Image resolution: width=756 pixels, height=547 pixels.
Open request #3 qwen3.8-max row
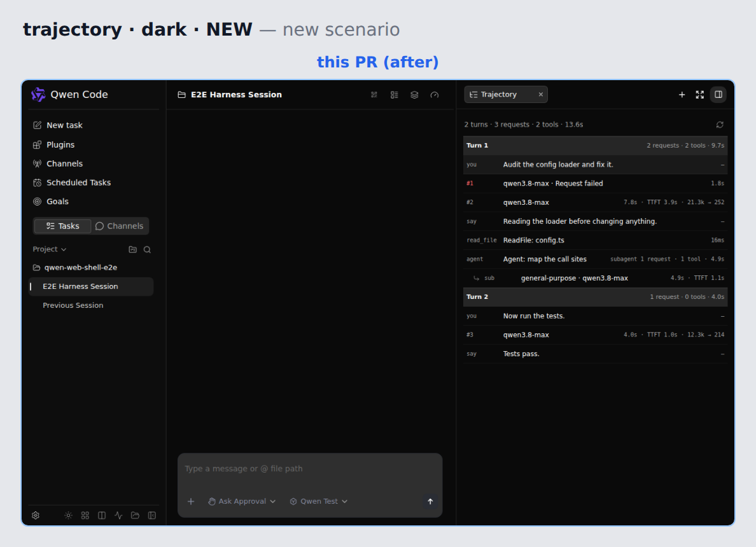(595, 335)
